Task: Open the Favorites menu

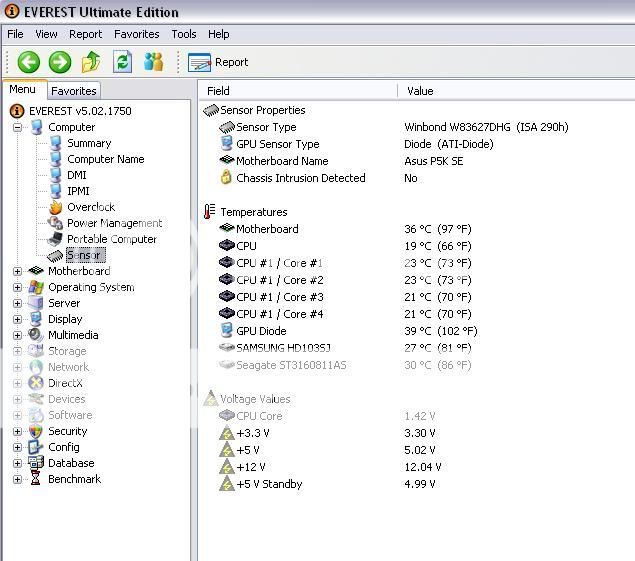Action: 136,34
